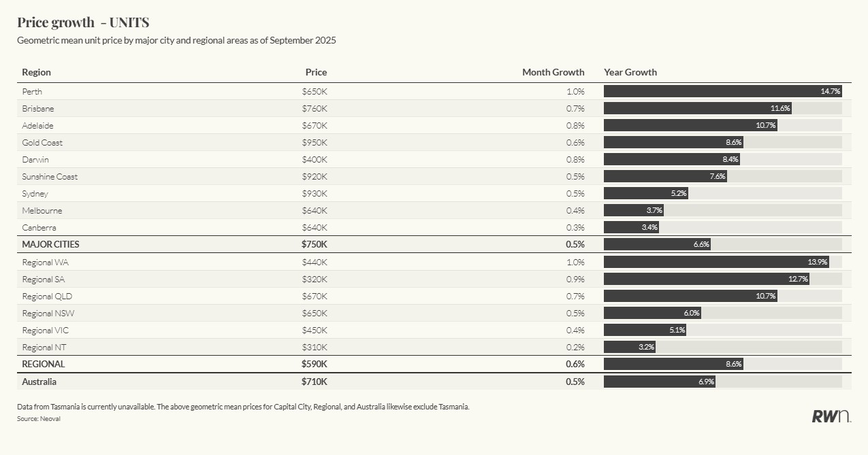Click the Region column header

(x=36, y=72)
